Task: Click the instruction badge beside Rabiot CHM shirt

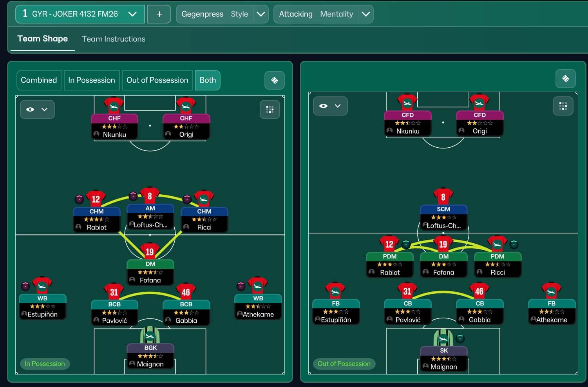Action: [x=80, y=199]
